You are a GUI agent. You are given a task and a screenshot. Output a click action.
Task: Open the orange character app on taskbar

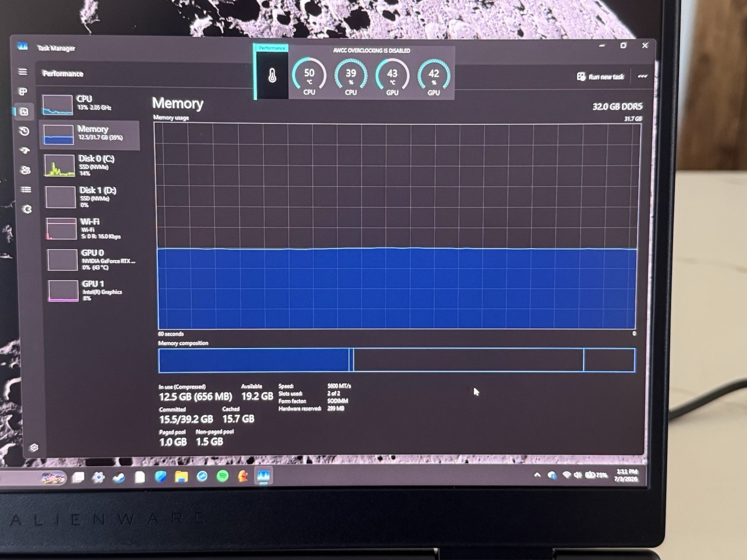coord(243,476)
